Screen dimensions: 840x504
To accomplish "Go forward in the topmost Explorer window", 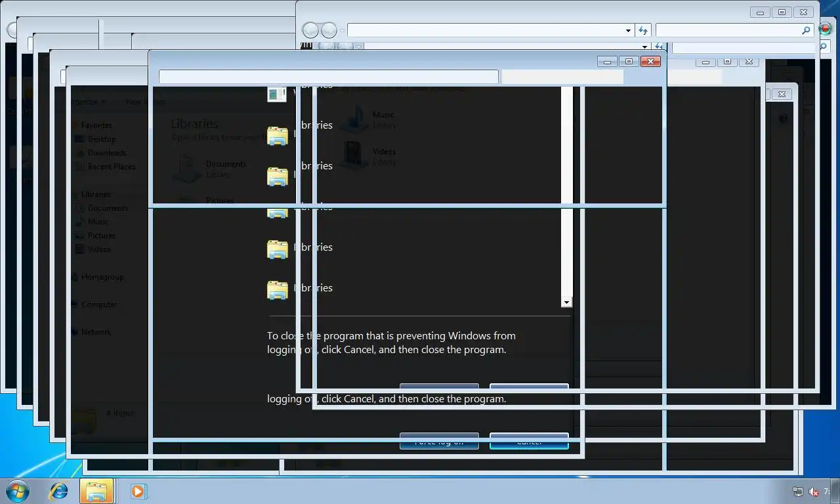I will tap(329, 30).
